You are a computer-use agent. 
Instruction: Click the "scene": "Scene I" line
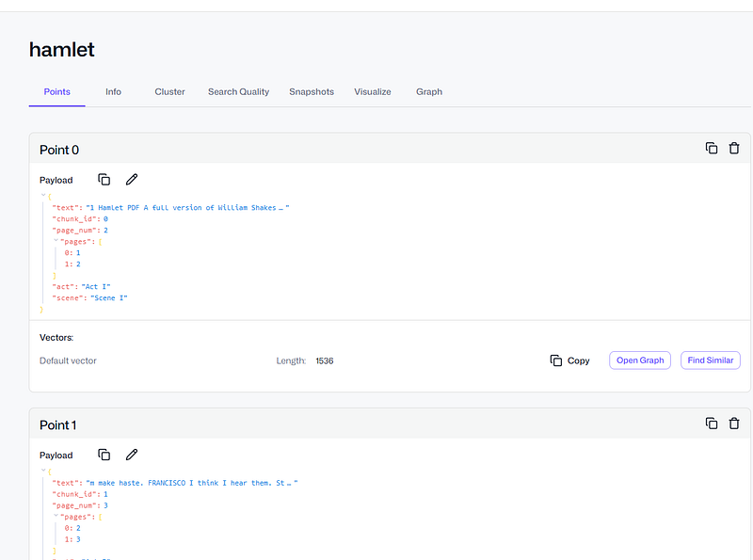[x=89, y=298]
